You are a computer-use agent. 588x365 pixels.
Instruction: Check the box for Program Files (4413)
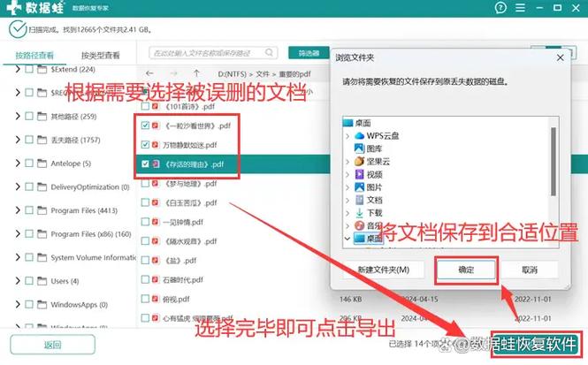coord(29,210)
